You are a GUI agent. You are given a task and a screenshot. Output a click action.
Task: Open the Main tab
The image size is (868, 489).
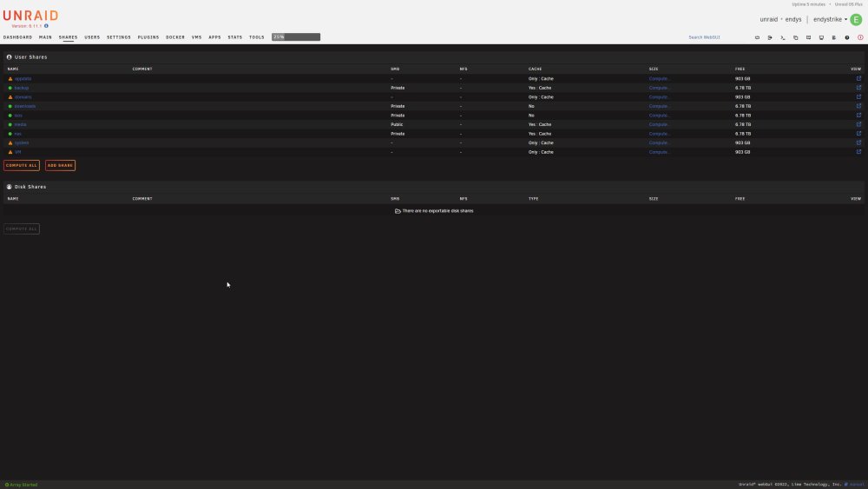click(45, 37)
